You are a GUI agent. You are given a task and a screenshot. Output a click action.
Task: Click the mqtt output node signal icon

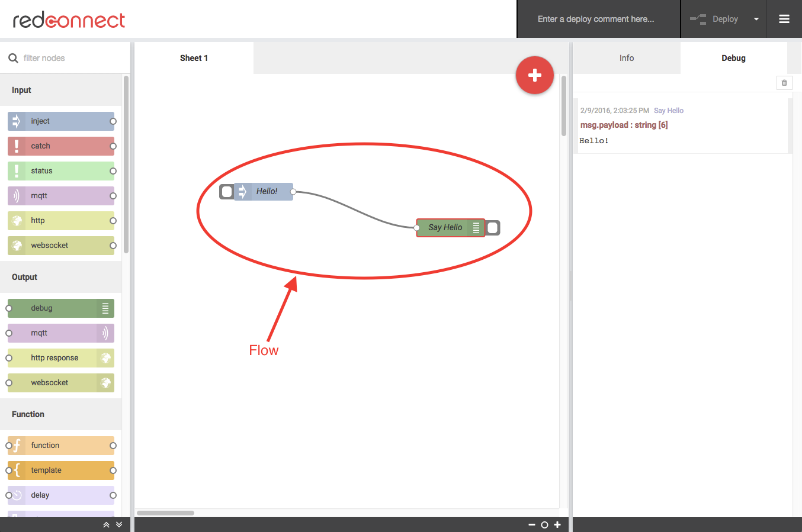(x=105, y=333)
